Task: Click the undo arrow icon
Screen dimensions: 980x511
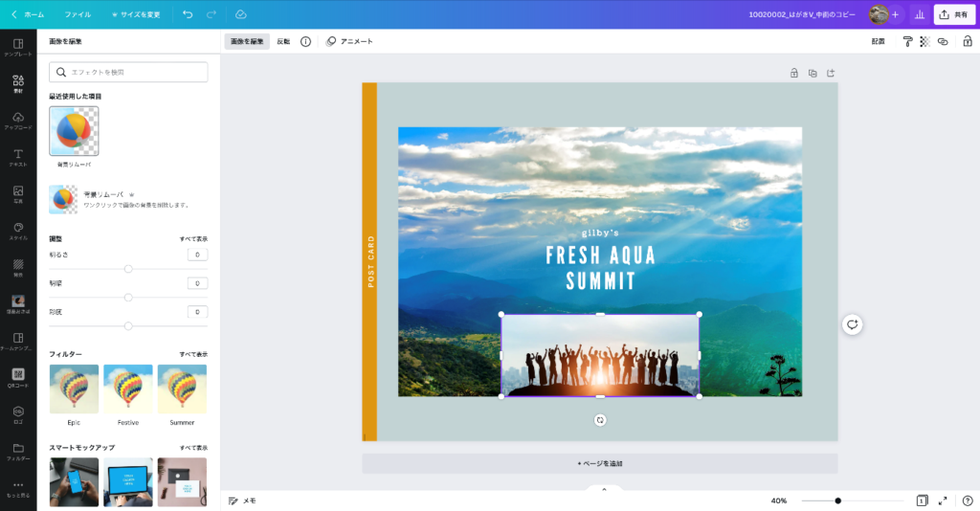Action: (188, 14)
